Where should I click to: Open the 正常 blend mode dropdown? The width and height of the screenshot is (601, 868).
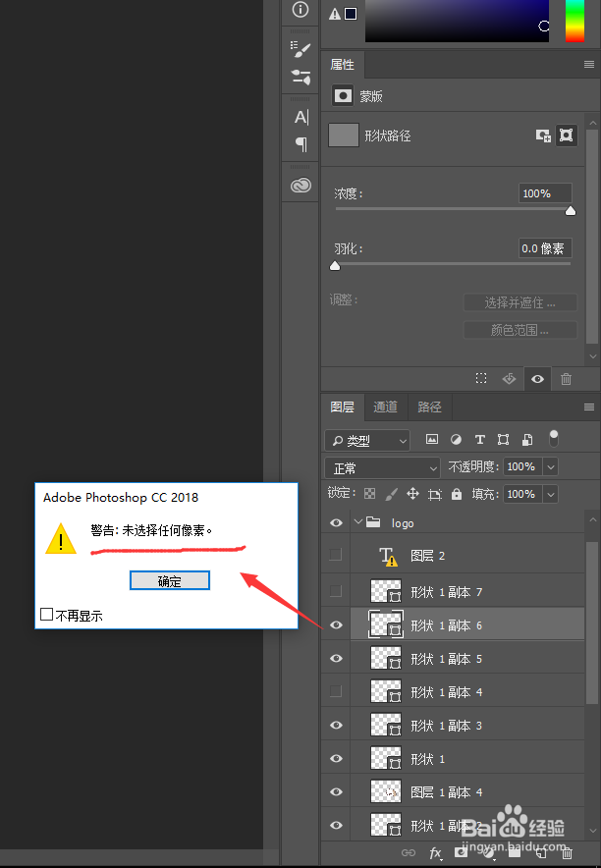(x=382, y=468)
